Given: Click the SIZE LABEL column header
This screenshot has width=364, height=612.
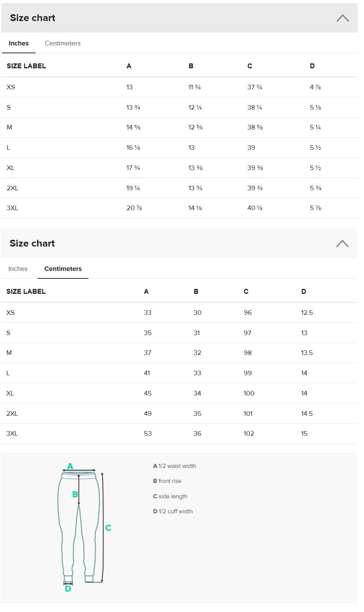Looking at the screenshot, I should pos(26,66).
